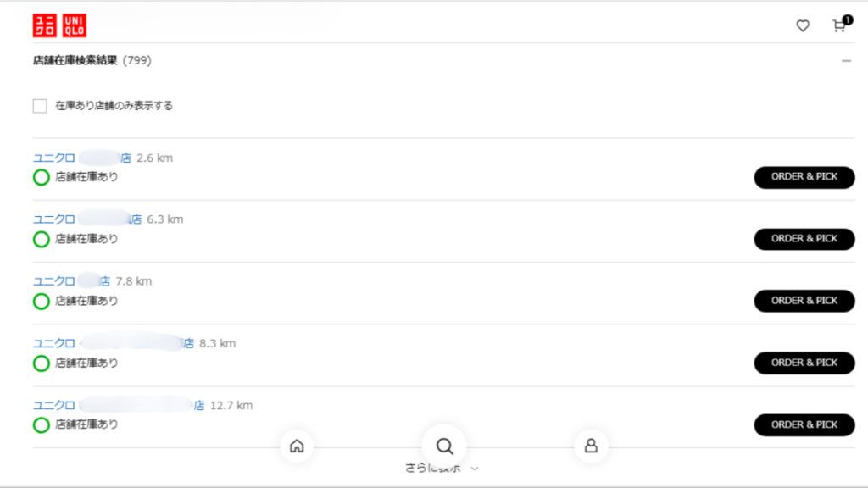Go to home via house icon
This screenshot has height=488, width=868.
coord(297,446)
